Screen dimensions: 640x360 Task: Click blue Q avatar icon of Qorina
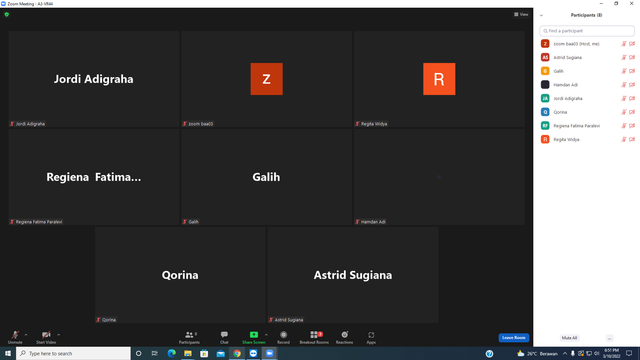pos(545,112)
